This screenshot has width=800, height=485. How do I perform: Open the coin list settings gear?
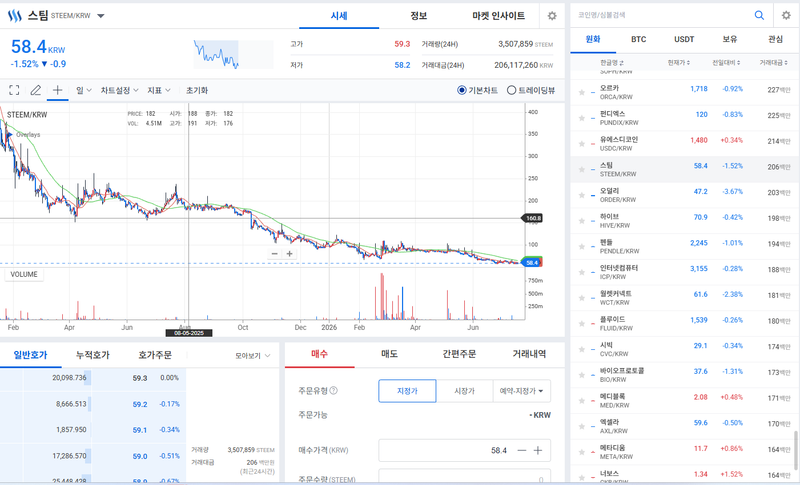pos(786,15)
